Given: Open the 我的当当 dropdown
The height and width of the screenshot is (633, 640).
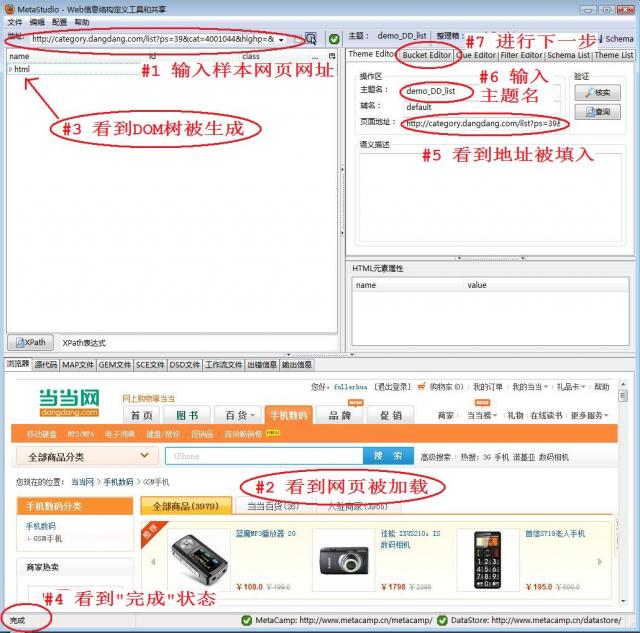Looking at the screenshot, I should point(530,387).
